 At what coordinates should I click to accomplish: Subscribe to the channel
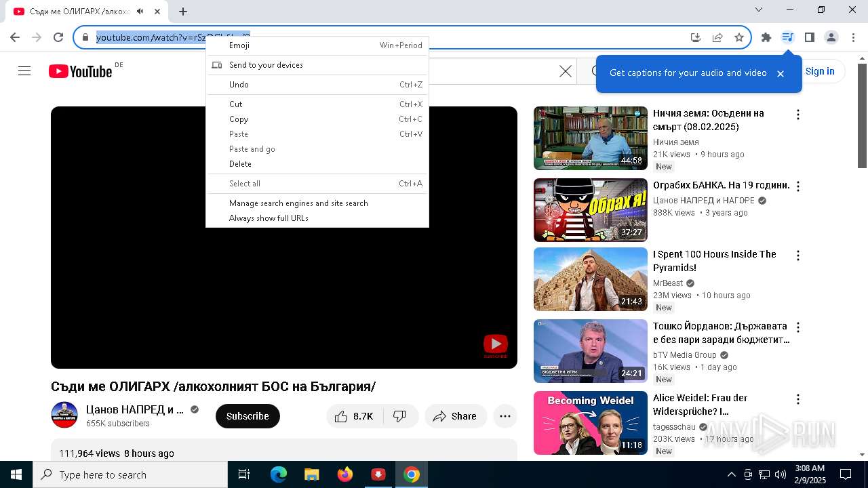pyautogui.click(x=248, y=416)
